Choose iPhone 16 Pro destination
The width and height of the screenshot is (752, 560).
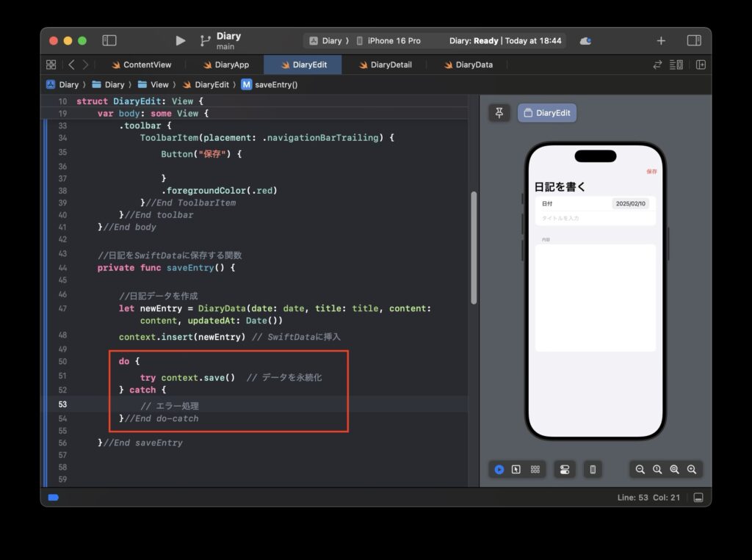point(388,41)
